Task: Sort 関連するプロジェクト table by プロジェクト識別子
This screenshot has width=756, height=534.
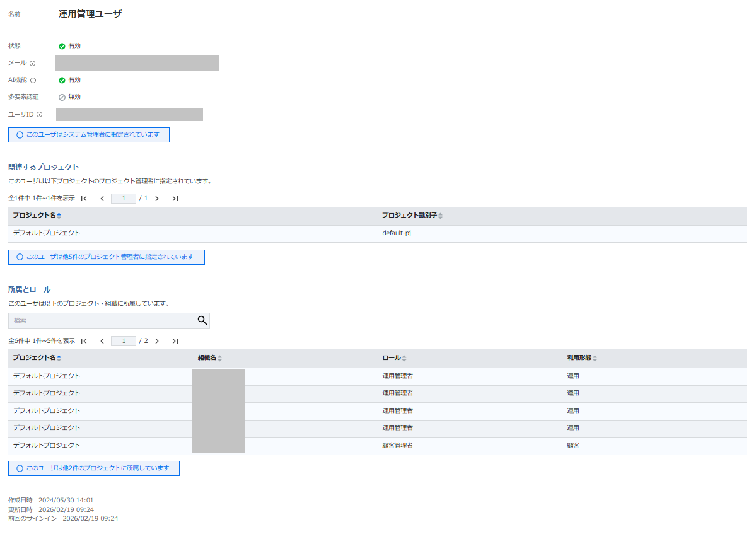Action: pos(440,216)
